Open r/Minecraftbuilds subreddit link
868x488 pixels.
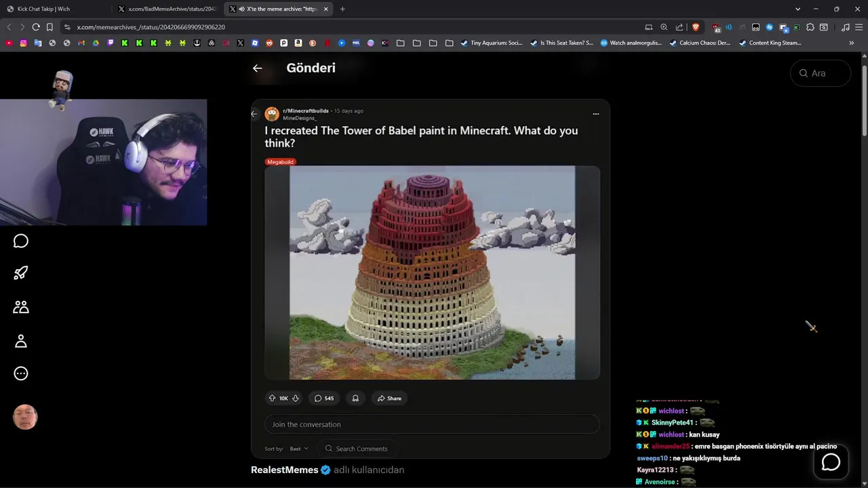(306, 110)
